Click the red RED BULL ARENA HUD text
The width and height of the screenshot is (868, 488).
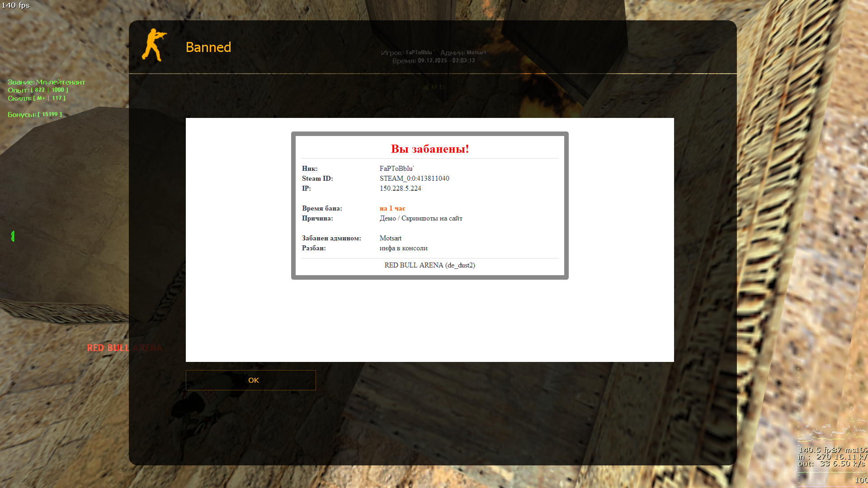124,348
